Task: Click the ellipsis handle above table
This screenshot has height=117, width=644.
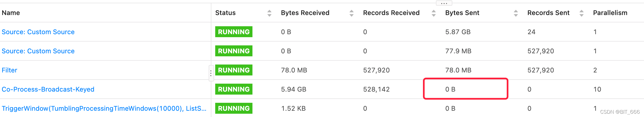Action: click(444, 3)
